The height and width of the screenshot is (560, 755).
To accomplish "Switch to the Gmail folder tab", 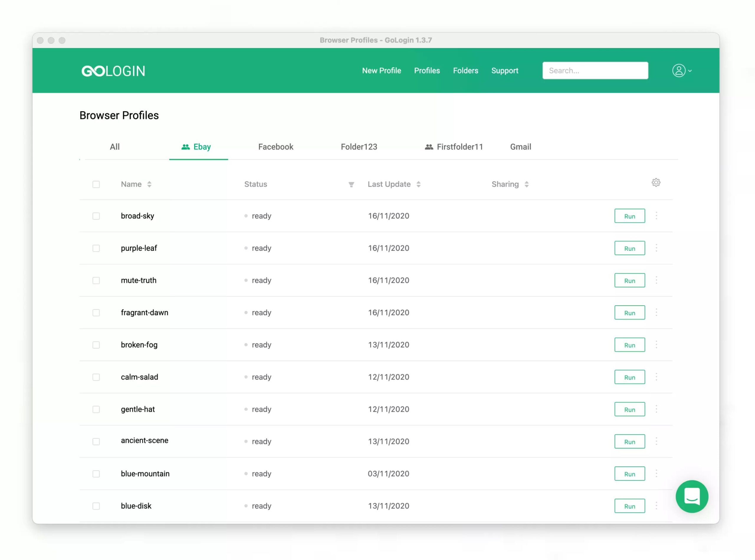I will point(521,147).
